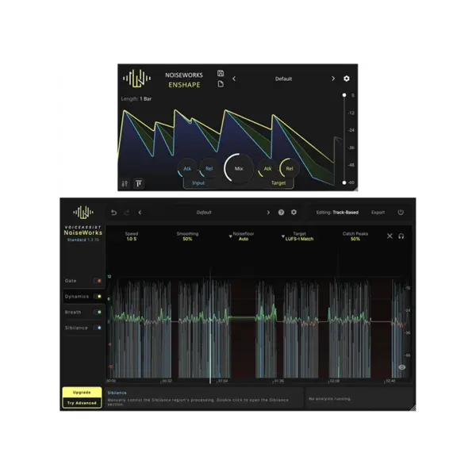Image resolution: width=476 pixels, height=476 pixels.
Task: Click the VoiceAssist logo icon
Action: click(x=83, y=212)
